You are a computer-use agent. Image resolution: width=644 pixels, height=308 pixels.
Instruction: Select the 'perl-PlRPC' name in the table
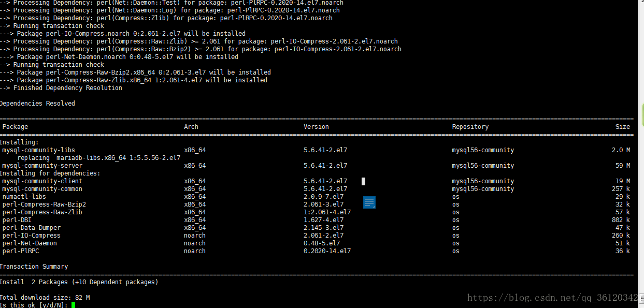21,251
